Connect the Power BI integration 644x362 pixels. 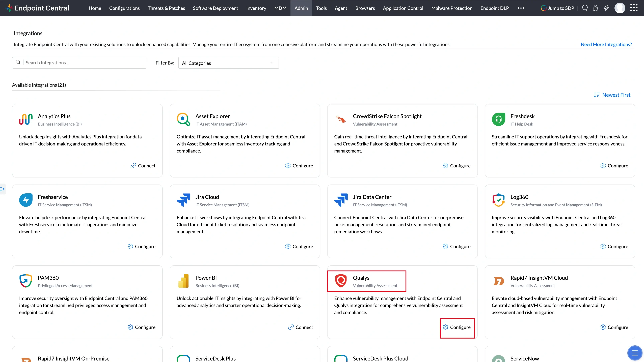pyautogui.click(x=300, y=327)
